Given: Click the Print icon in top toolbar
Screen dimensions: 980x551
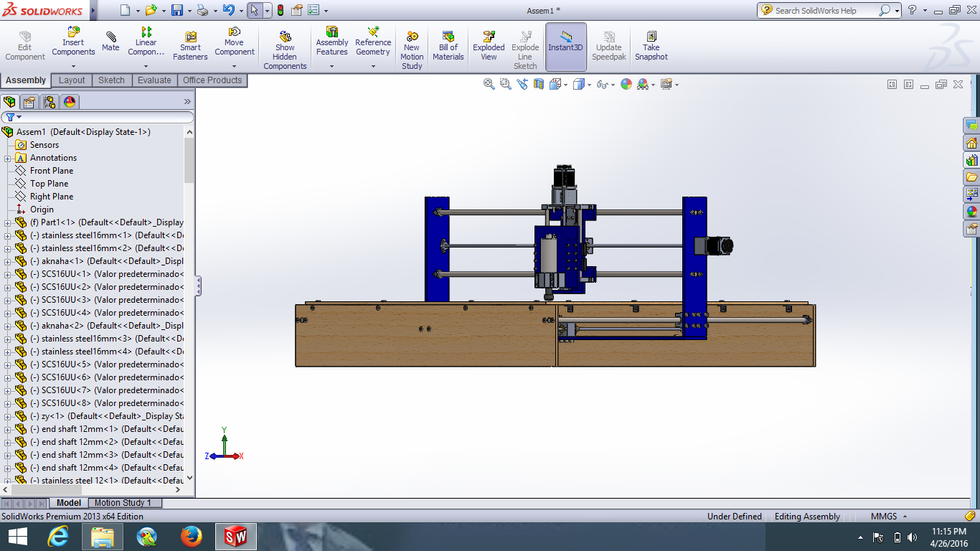Looking at the screenshot, I should [202, 11].
